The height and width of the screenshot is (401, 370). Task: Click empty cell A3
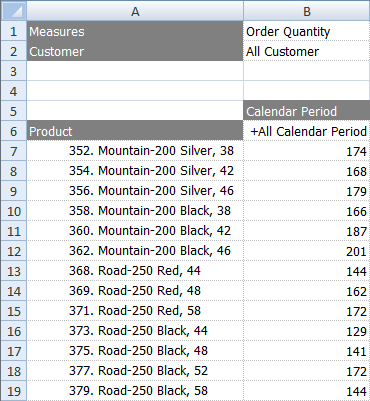click(x=135, y=71)
